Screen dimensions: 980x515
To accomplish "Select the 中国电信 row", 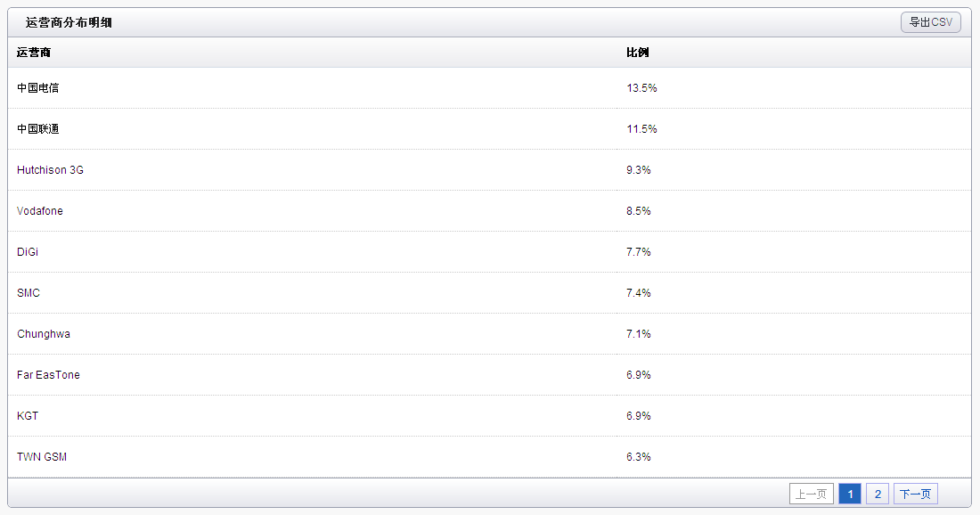I will [38, 88].
